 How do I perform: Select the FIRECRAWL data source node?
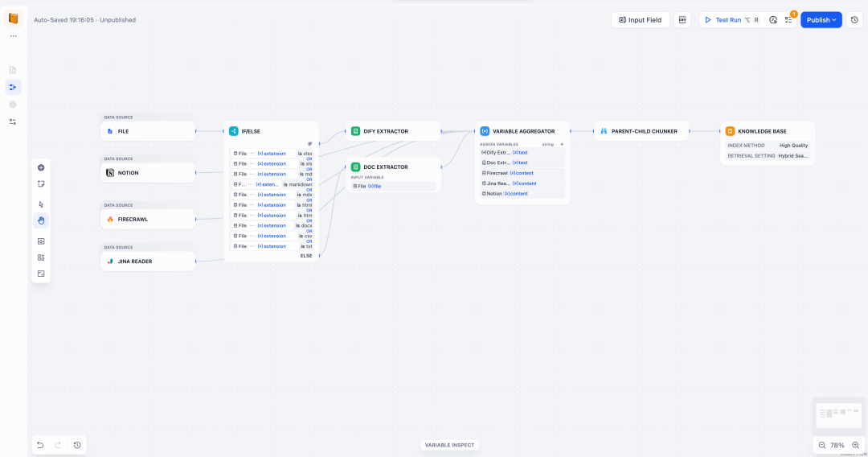coord(148,220)
